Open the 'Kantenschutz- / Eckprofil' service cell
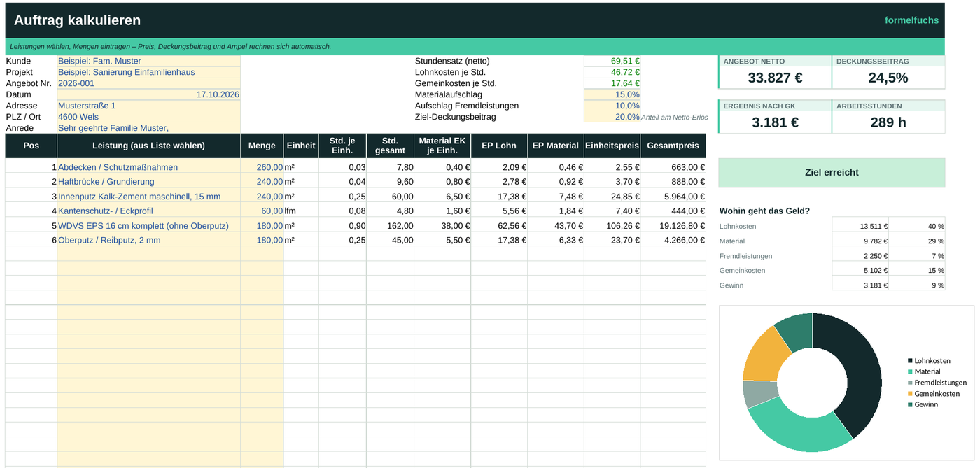The image size is (980, 468). click(148, 211)
